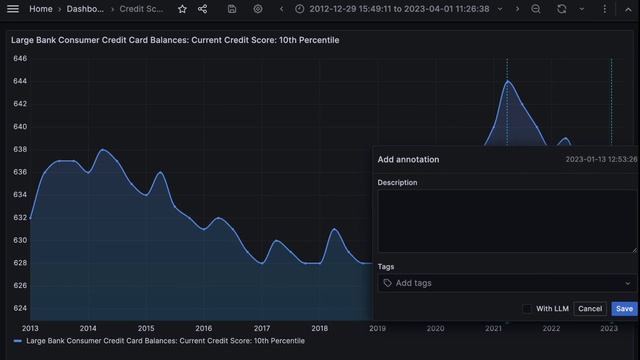This screenshot has height=360, width=640.
Task: Toggle the legend series entry
Action: [165, 341]
